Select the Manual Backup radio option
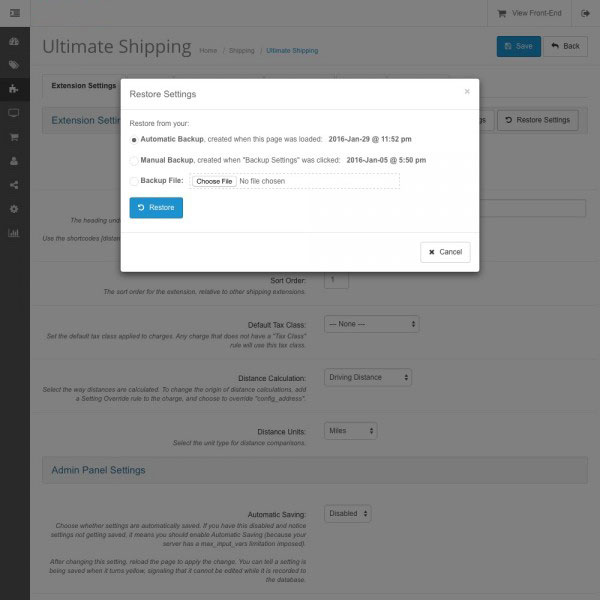This screenshot has width=600, height=600. pos(134,160)
